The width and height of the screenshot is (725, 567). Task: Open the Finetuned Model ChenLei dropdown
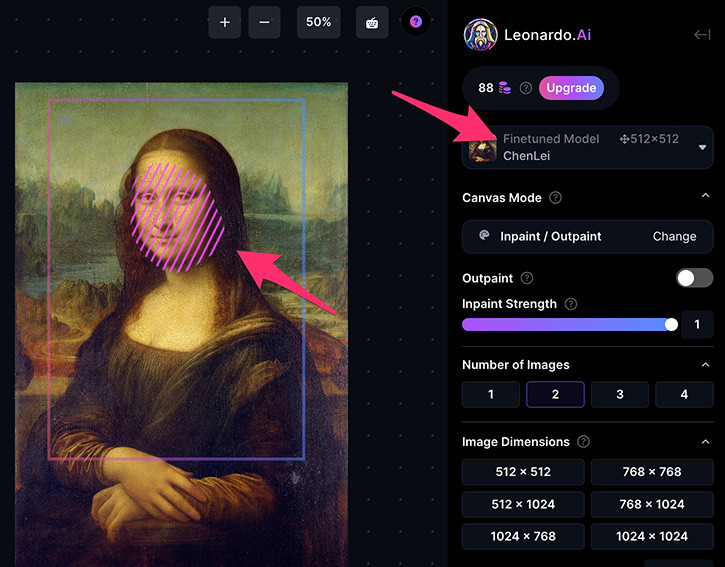587,148
